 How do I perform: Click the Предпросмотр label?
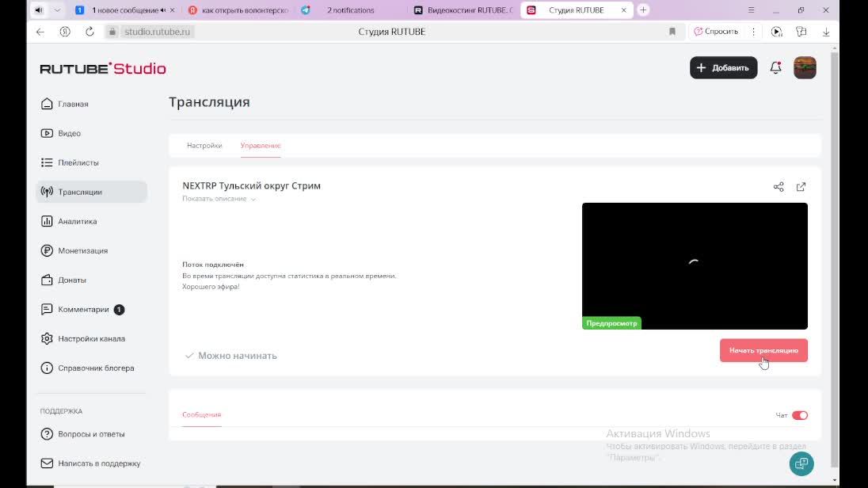[x=611, y=323]
